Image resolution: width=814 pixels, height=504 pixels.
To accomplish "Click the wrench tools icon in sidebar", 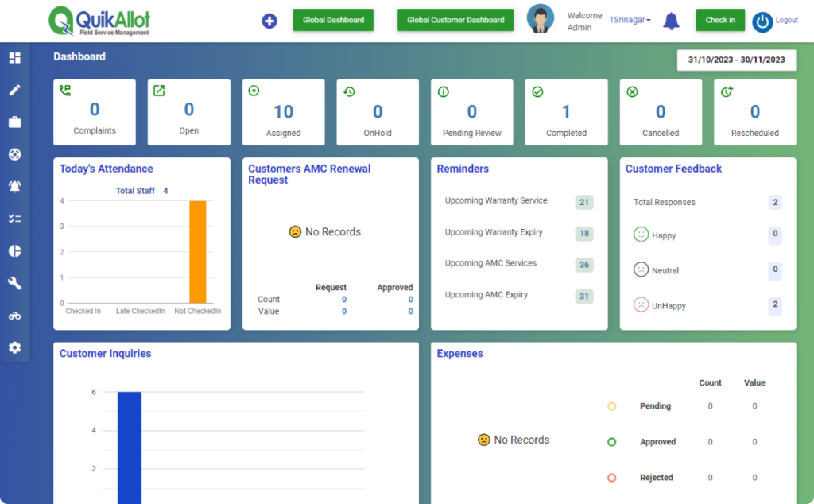I will pos(14,283).
